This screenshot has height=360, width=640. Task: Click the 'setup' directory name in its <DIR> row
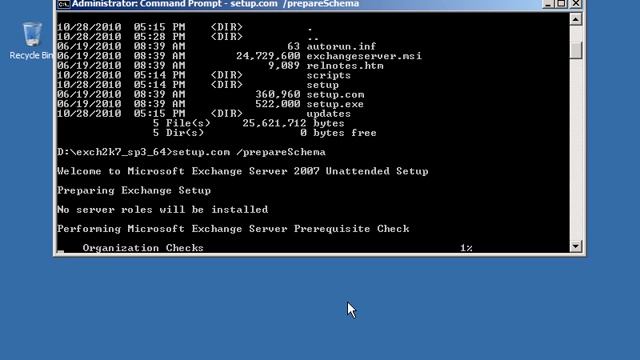click(322, 85)
